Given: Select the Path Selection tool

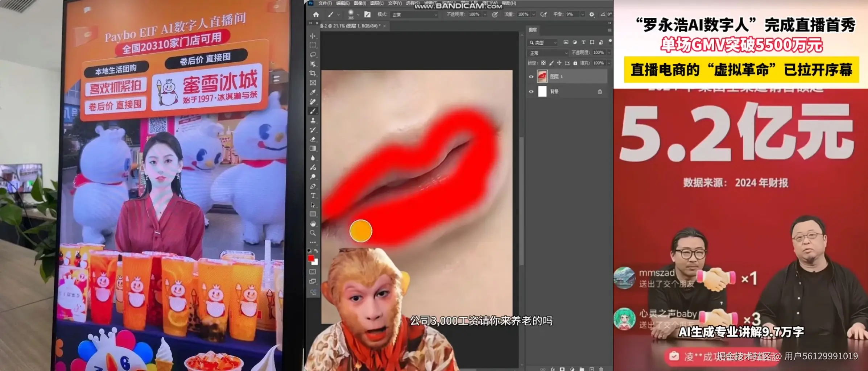Looking at the screenshot, I should pyautogui.click(x=313, y=205).
